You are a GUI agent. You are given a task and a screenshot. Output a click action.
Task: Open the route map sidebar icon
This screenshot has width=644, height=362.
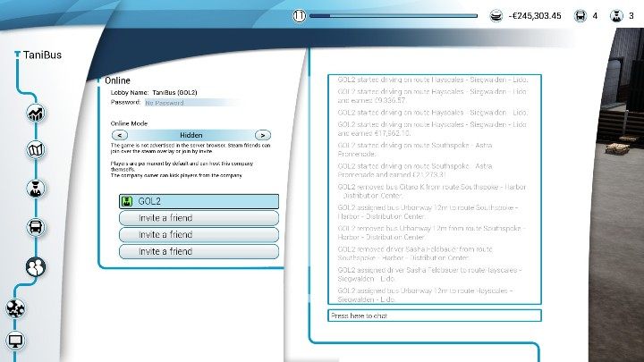tap(38, 149)
